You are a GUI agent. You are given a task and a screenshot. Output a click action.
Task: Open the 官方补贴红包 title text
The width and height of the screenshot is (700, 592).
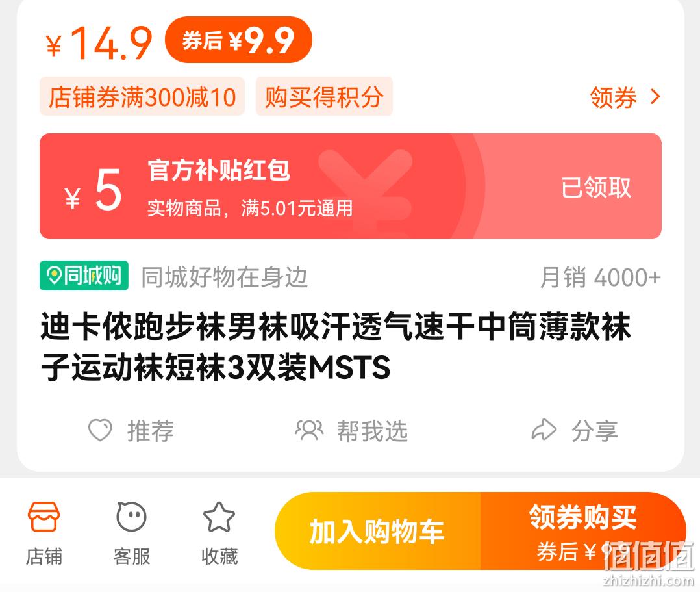[x=219, y=170]
